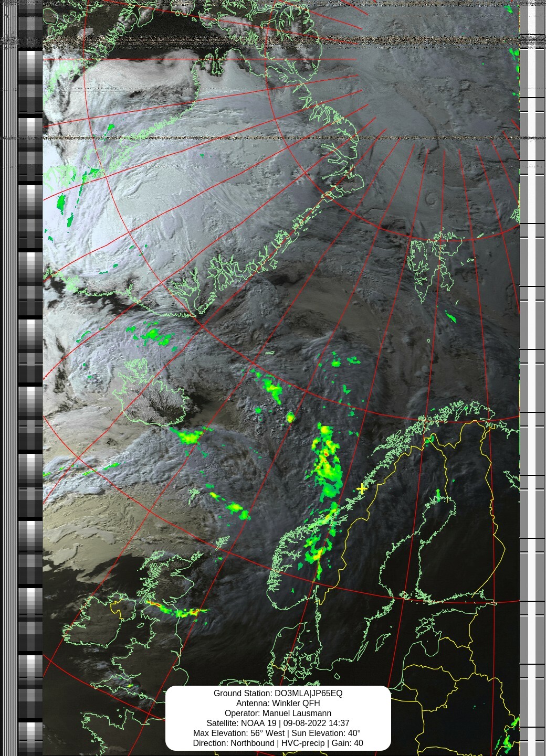546x756 pixels.
Task: Click the 'Antenna: Winkler QFH' text line
Action: pos(278,703)
